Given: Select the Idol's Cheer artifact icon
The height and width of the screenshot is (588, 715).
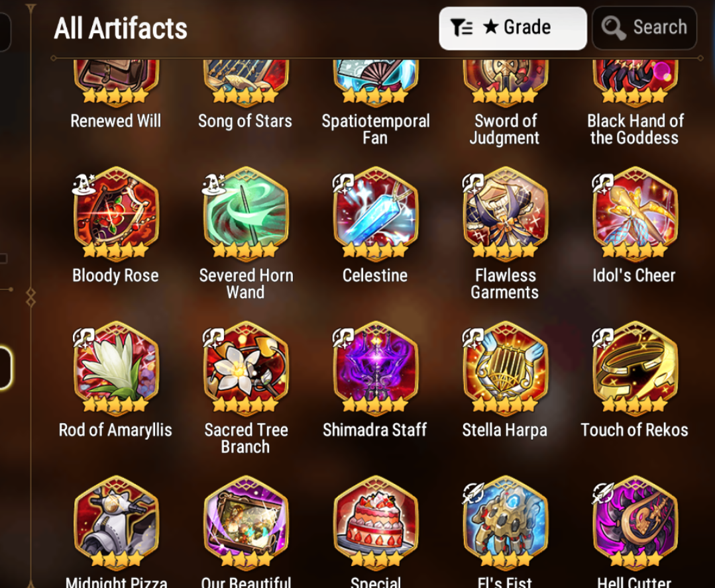Looking at the screenshot, I should [635, 215].
